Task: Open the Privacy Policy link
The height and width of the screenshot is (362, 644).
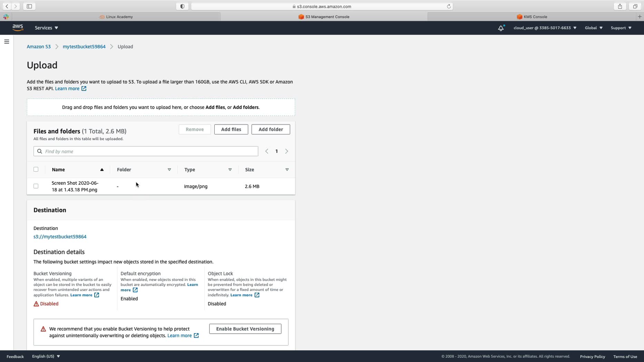Action: 593,356
